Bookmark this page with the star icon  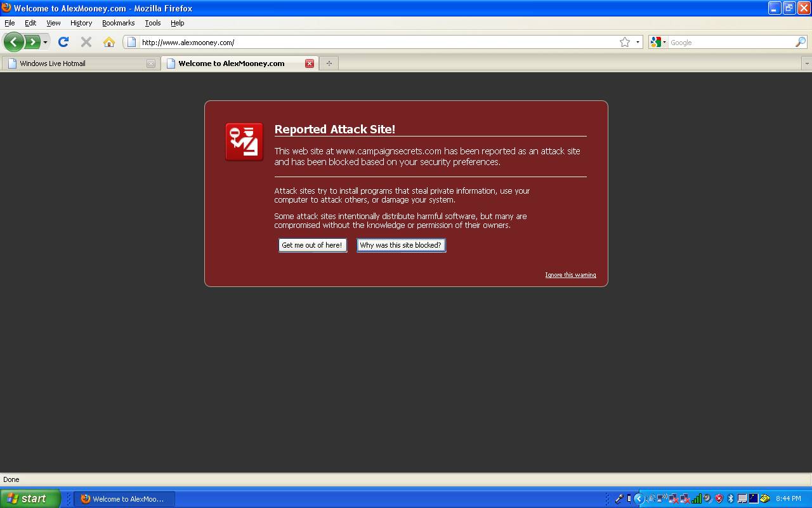coord(625,42)
